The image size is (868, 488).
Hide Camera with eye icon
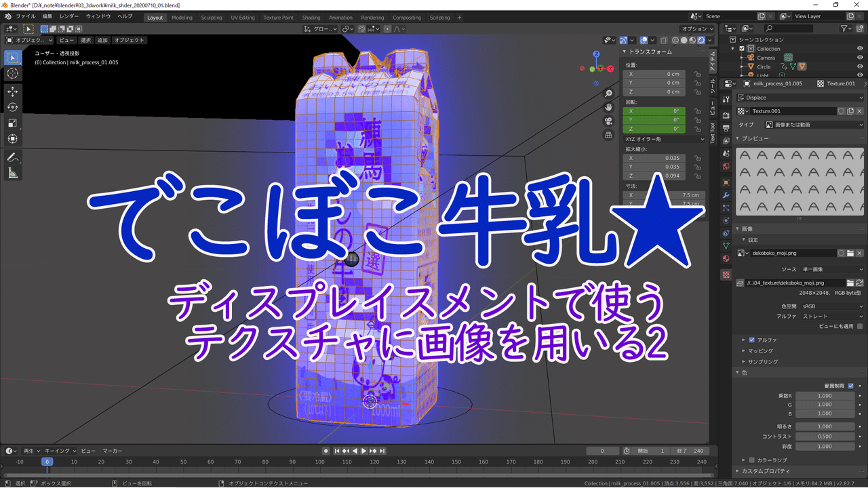860,58
